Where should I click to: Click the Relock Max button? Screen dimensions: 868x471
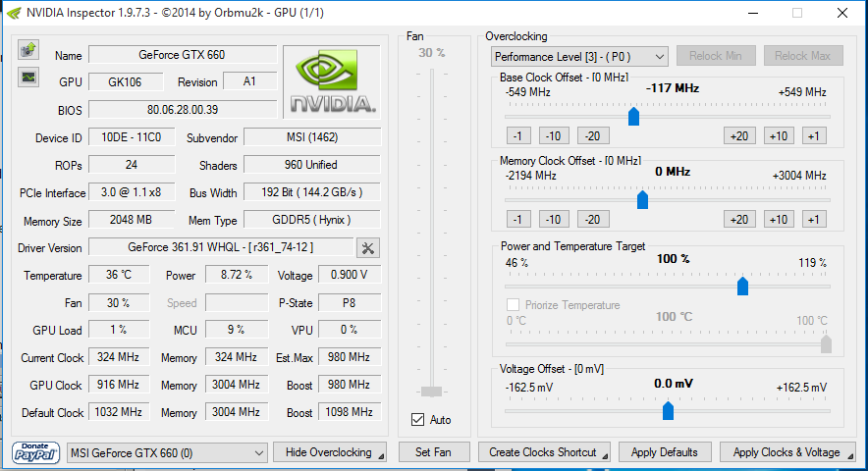click(802, 56)
